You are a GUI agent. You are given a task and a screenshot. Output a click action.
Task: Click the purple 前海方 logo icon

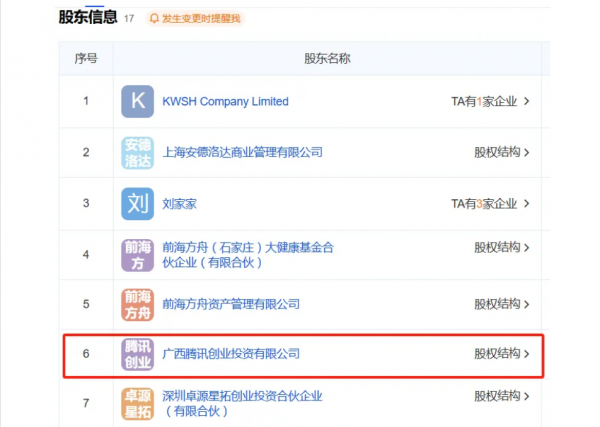137,255
